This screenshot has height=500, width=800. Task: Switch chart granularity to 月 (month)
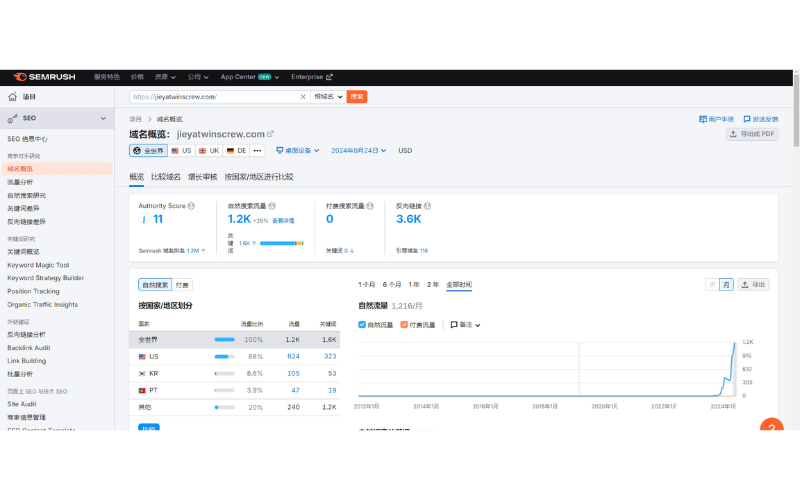pyautogui.click(x=726, y=285)
